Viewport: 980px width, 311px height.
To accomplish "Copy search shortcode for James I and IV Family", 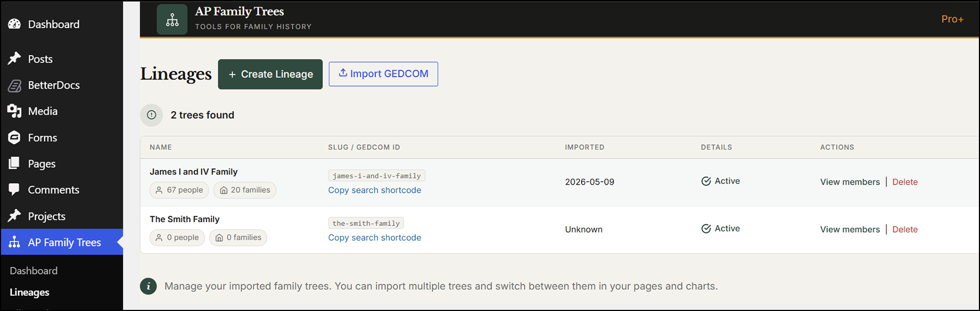I will [x=375, y=190].
